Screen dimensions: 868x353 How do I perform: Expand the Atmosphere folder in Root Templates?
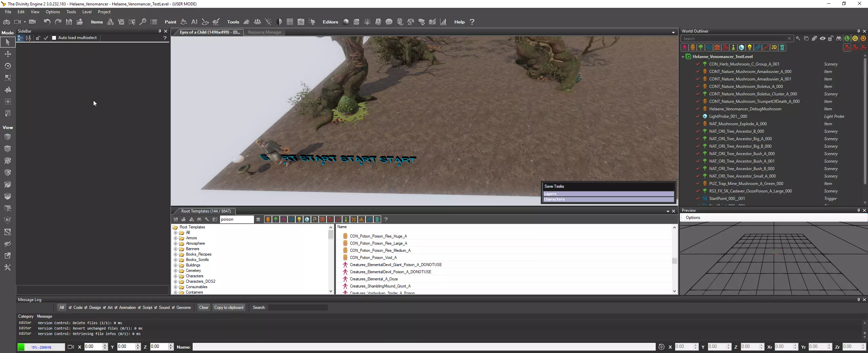[175, 243]
